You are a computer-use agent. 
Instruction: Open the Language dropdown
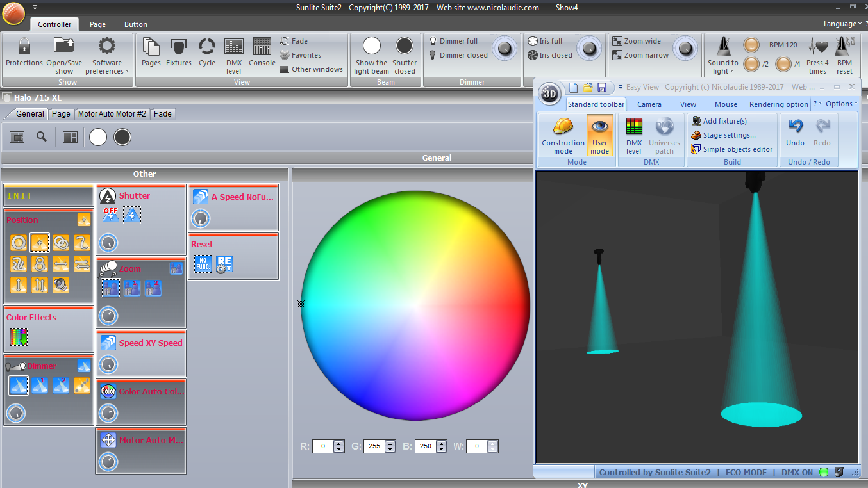coord(842,24)
